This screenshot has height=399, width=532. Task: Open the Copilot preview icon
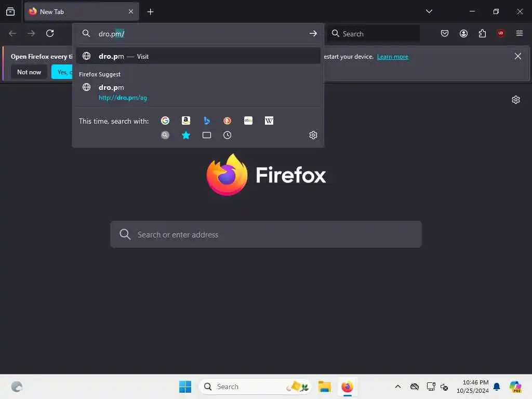[515, 387]
